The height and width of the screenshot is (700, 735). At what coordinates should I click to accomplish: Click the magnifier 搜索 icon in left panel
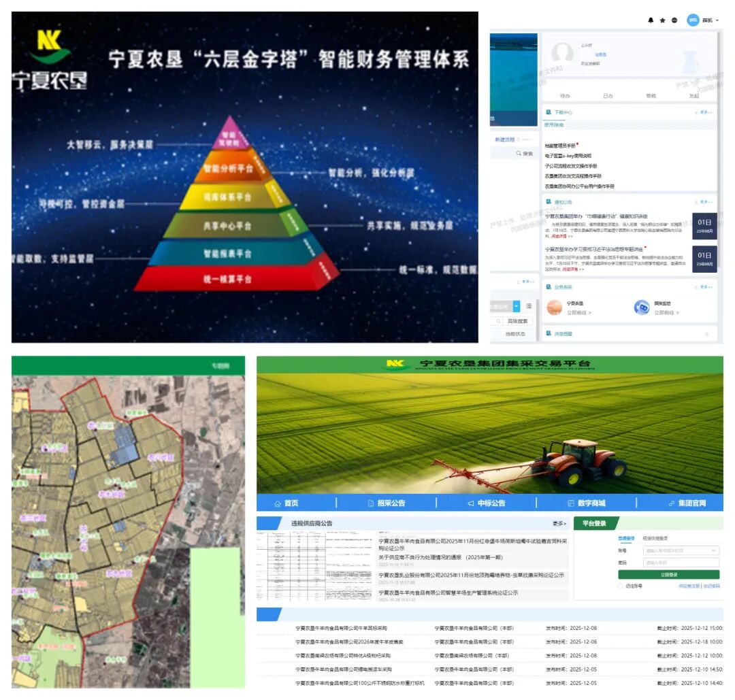(519, 154)
